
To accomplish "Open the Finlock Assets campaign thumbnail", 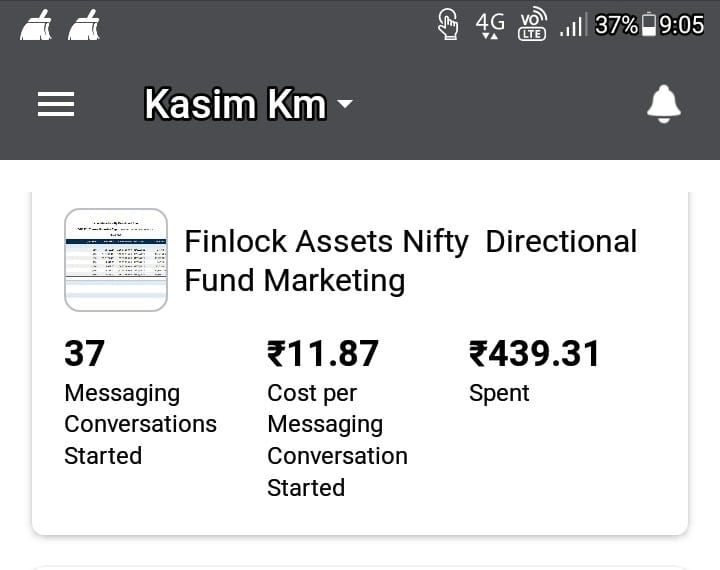I will [116, 260].
